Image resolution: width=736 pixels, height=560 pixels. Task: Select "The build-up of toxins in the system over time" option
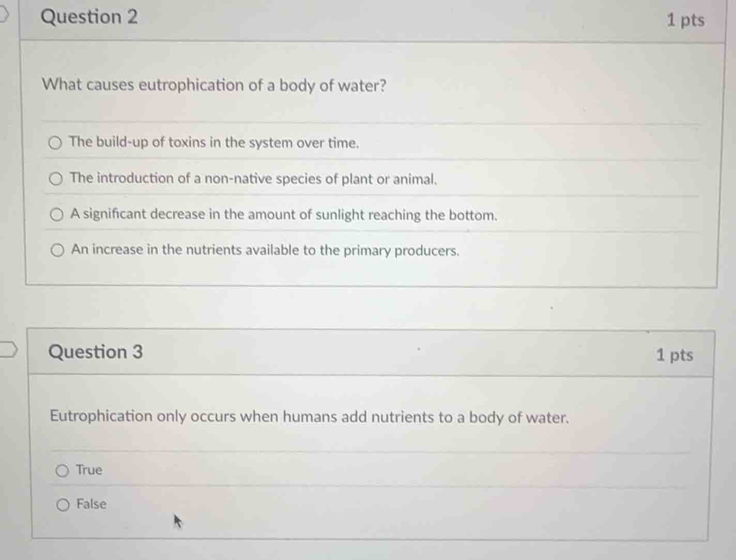56,143
